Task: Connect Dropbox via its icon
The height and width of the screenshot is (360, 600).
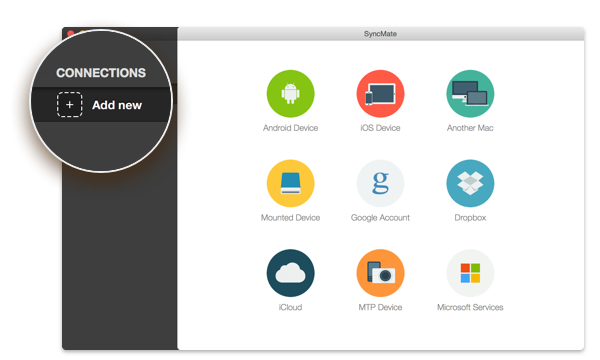Action: coord(470,184)
